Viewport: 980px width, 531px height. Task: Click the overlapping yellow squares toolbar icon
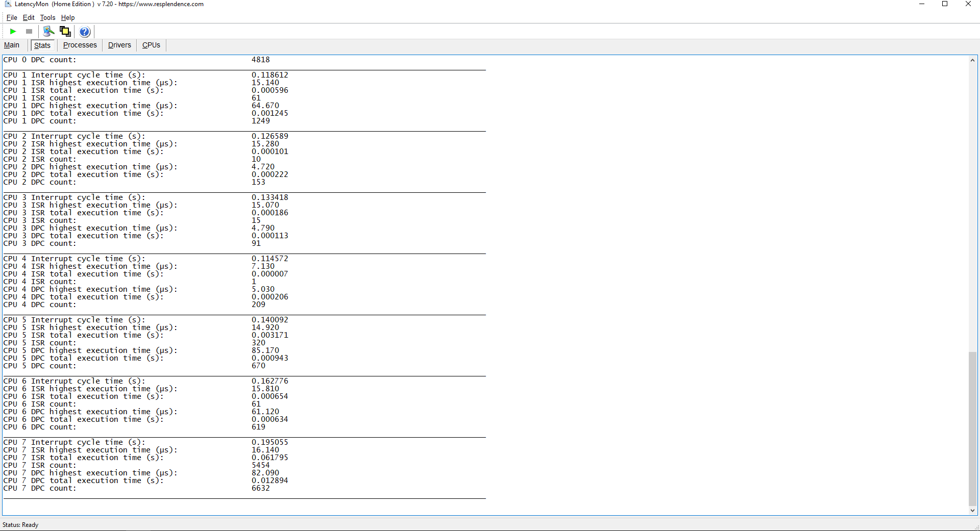(x=65, y=32)
